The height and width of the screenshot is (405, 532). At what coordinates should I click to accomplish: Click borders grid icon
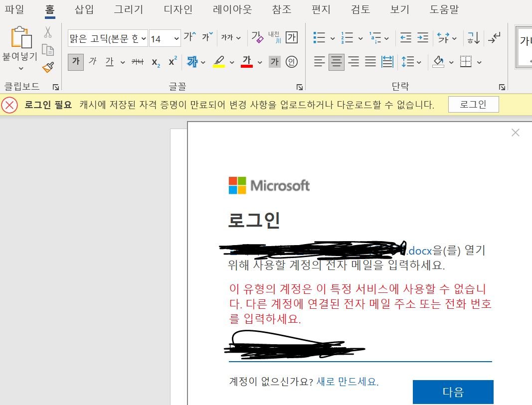click(x=466, y=62)
